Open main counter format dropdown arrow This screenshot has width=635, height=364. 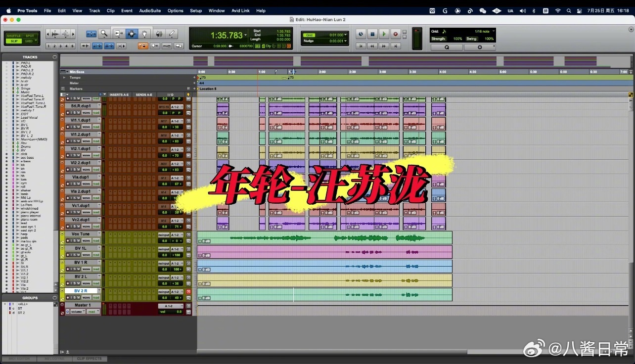coord(246,35)
